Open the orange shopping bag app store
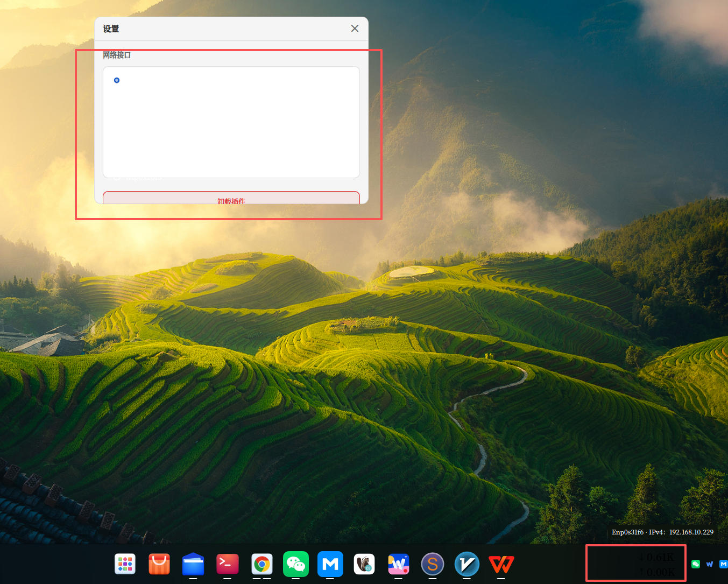728x584 pixels. pos(159,564)
